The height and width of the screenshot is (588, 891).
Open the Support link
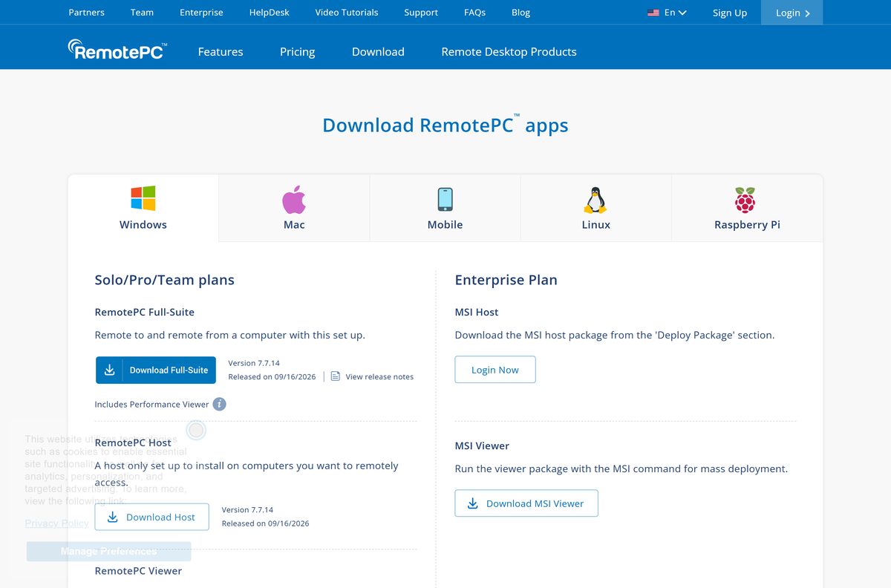coord(421,13)
